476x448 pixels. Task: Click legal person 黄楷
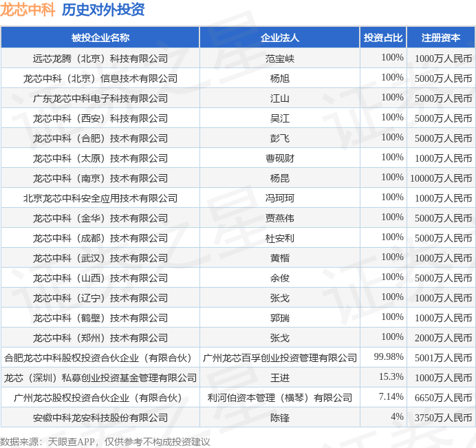(x=279, y=258)
